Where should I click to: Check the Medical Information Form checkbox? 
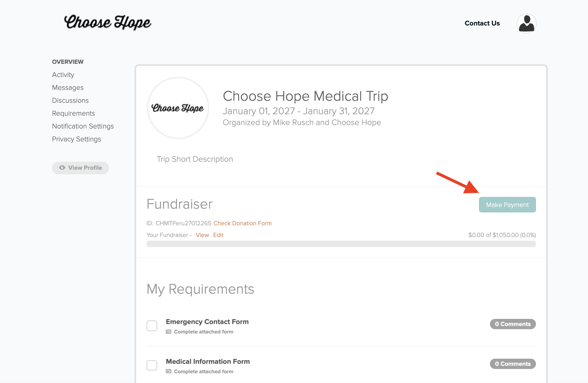(152, 365)
